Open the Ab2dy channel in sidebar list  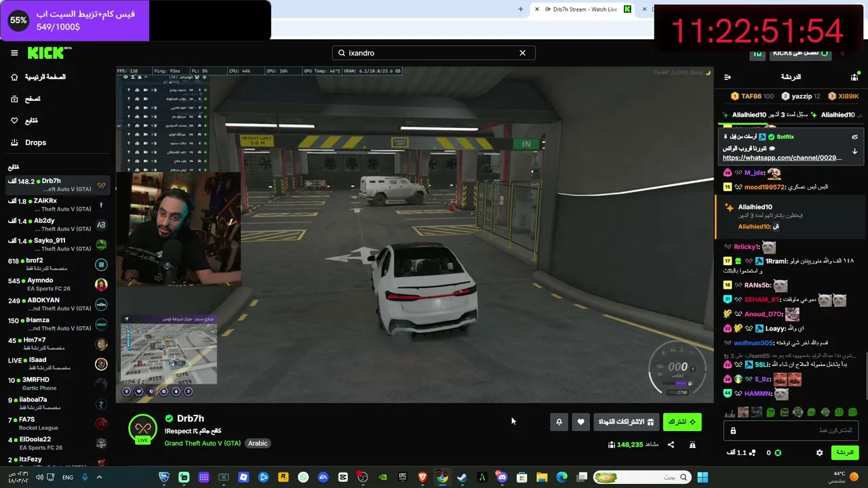[x=57, y=224]
